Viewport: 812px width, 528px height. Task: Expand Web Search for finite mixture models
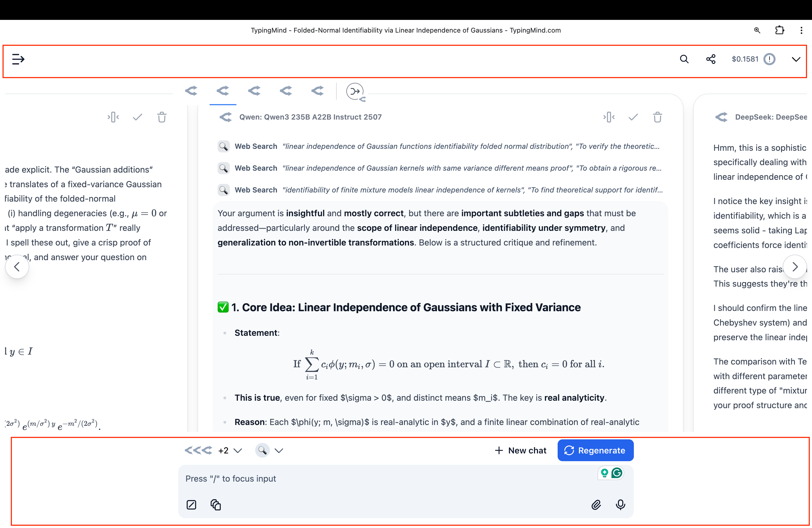(441, 190)
